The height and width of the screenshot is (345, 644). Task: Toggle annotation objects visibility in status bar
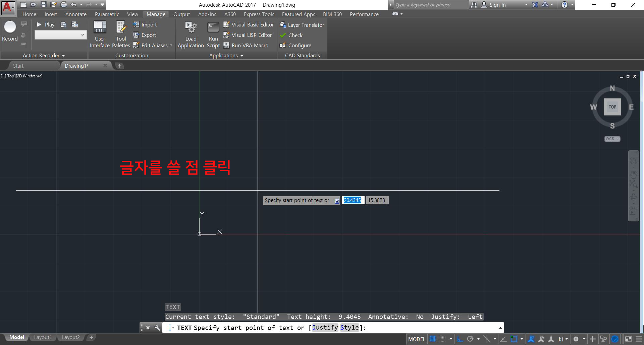531,339
